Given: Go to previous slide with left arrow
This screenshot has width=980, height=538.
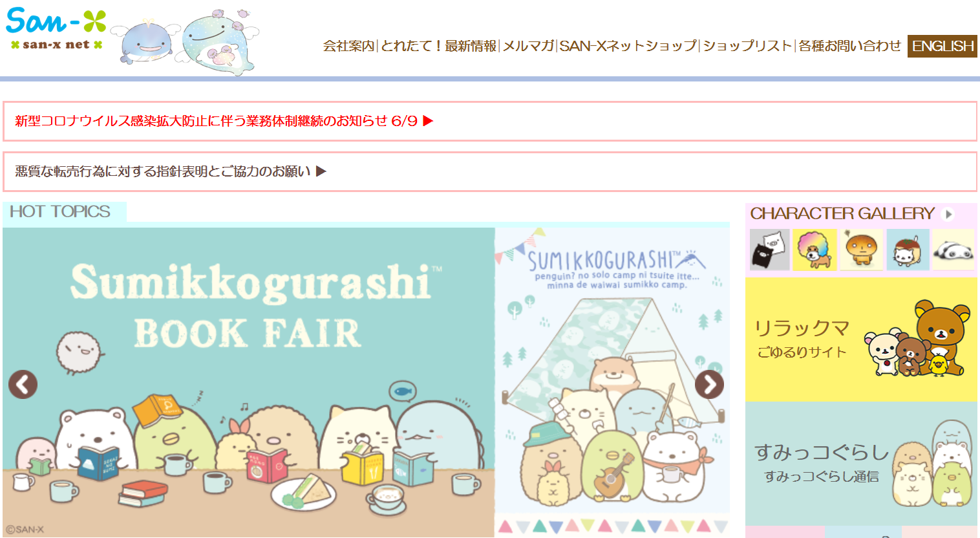Looking at the screenshot, I should pyautogui.click(x=23, y=384).
